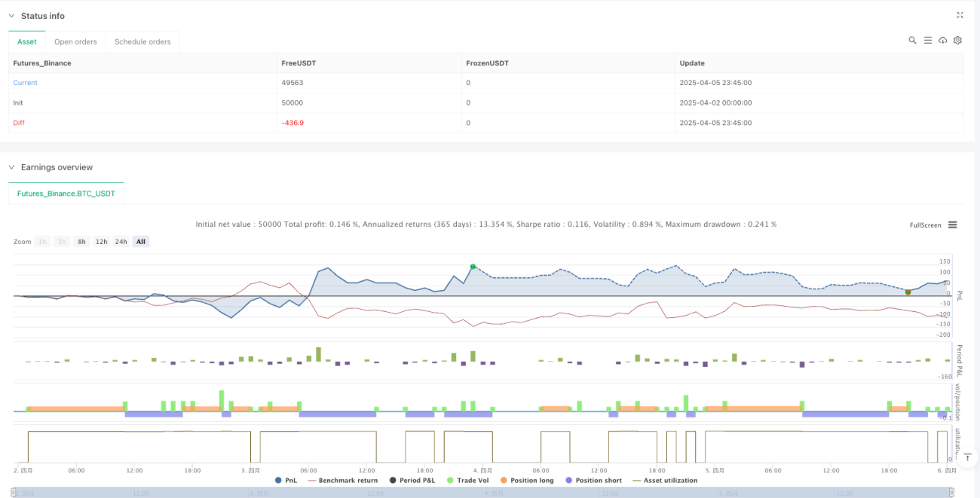Toggle Benchmark return legend series
Screen dimensions: 980x498
click(x=343, y=480)
